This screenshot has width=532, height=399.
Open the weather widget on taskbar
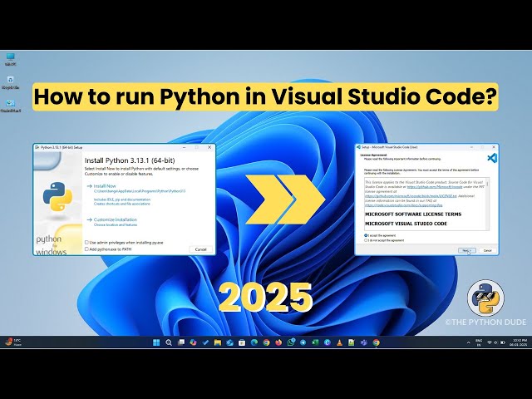13,342
